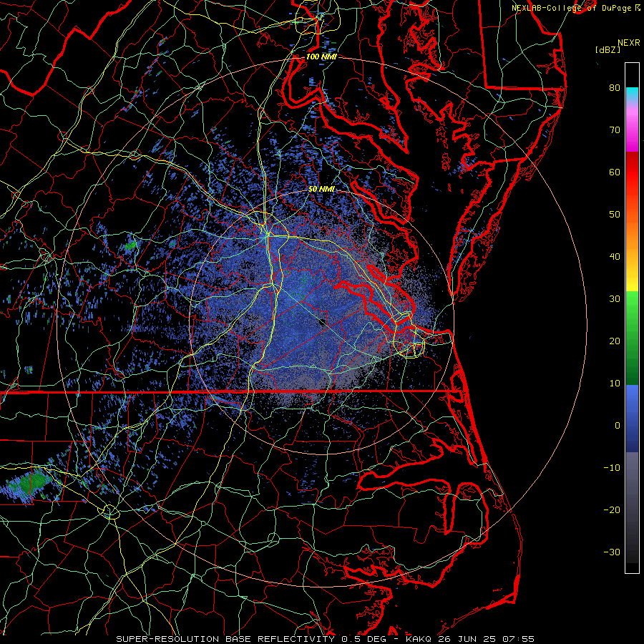Click the 70 dBZ scale label
The image size is (644, 644).
point(615,130)
